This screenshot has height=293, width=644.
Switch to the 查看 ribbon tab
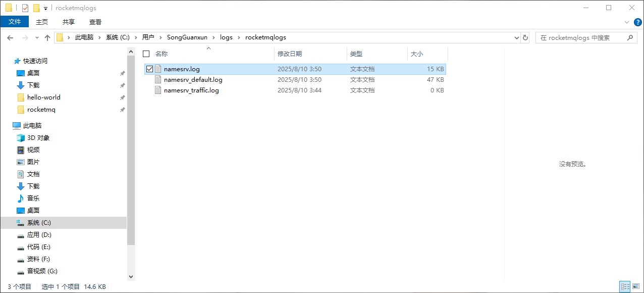tap(95, 22)
